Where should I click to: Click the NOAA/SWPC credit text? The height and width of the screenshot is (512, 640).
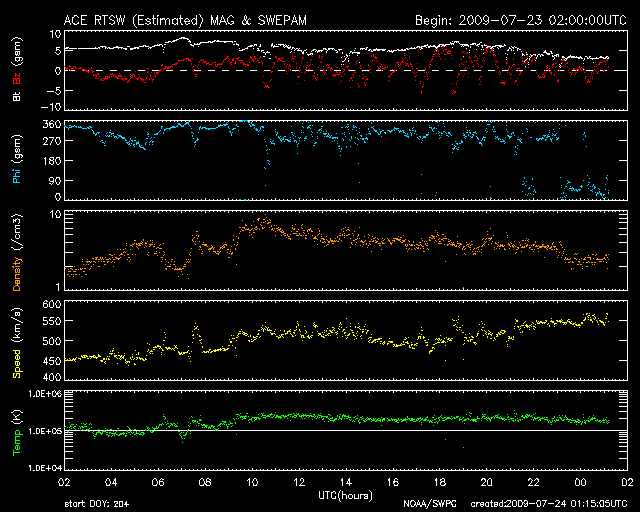click(x=427, y=503)
